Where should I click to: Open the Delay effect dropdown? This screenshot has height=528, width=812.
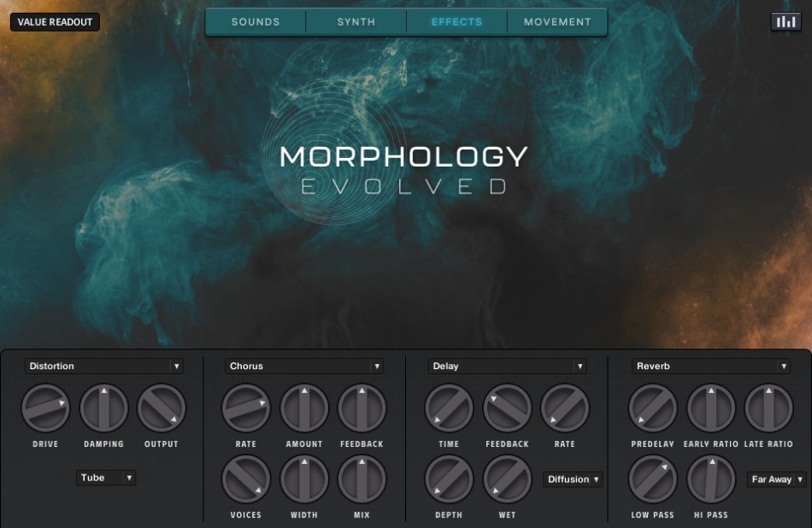pos(507,366)
